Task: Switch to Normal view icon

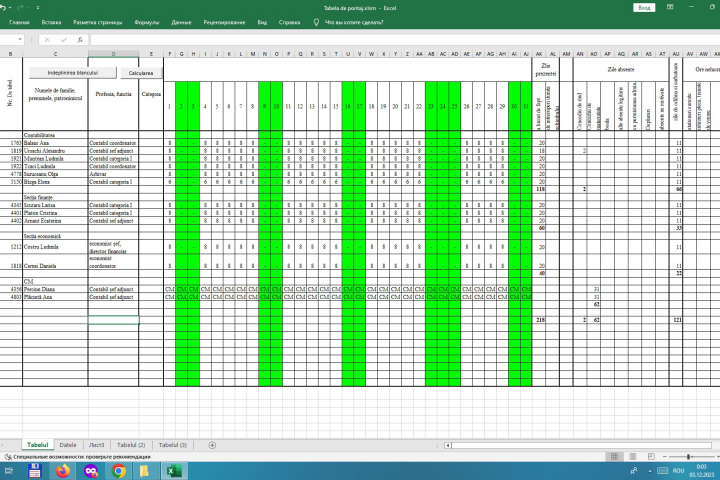Action: tap(614, 456)
